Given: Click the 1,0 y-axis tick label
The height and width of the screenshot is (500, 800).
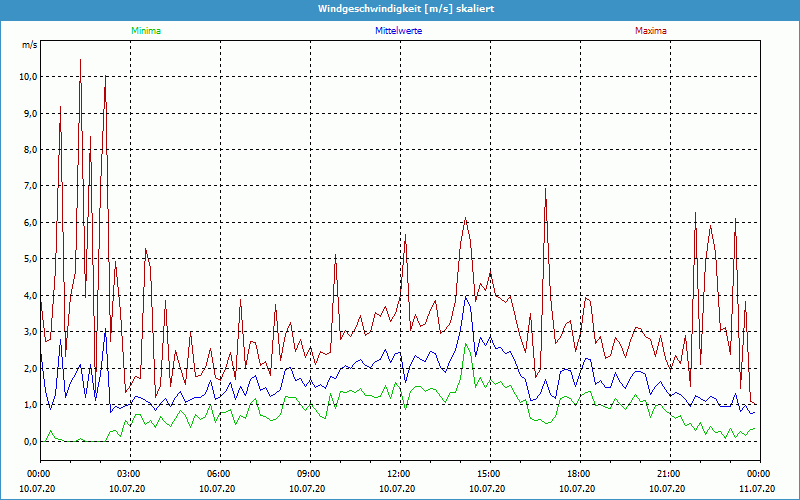Looking at the screenshot, I should tap(30, 405).
